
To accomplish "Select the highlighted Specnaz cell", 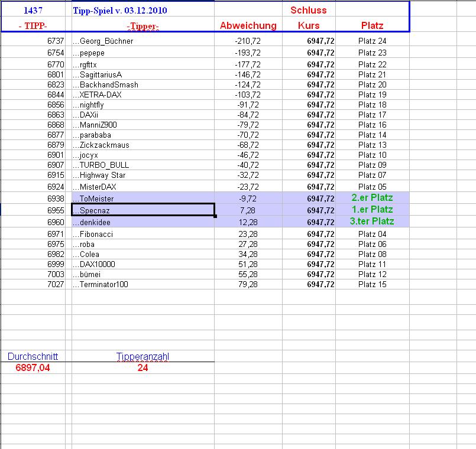I will [143, 210].
